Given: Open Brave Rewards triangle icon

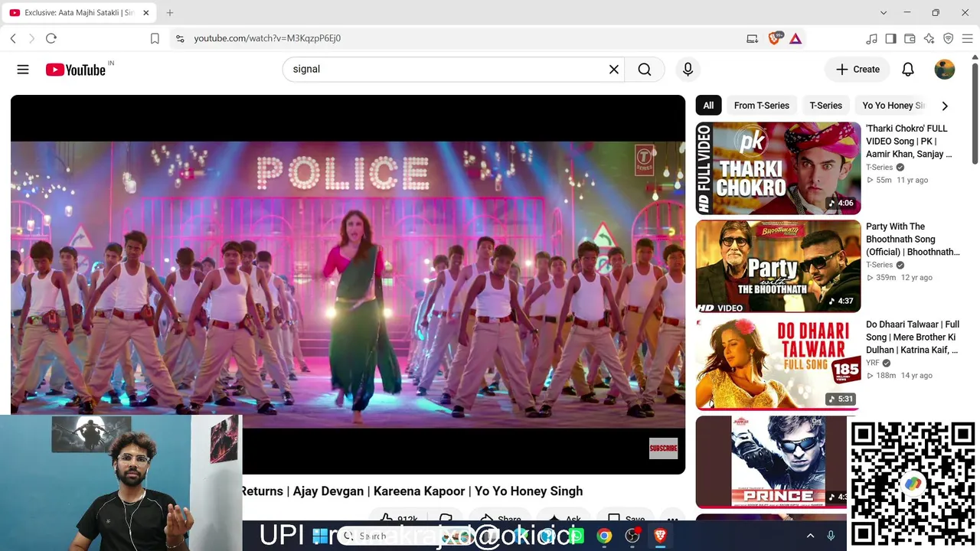Looking at the screenshot, I should pyautogui.click(x=795, y=38).
